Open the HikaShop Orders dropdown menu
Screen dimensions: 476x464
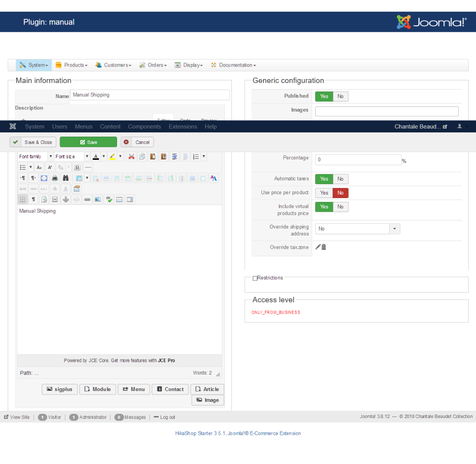point(154,65)
